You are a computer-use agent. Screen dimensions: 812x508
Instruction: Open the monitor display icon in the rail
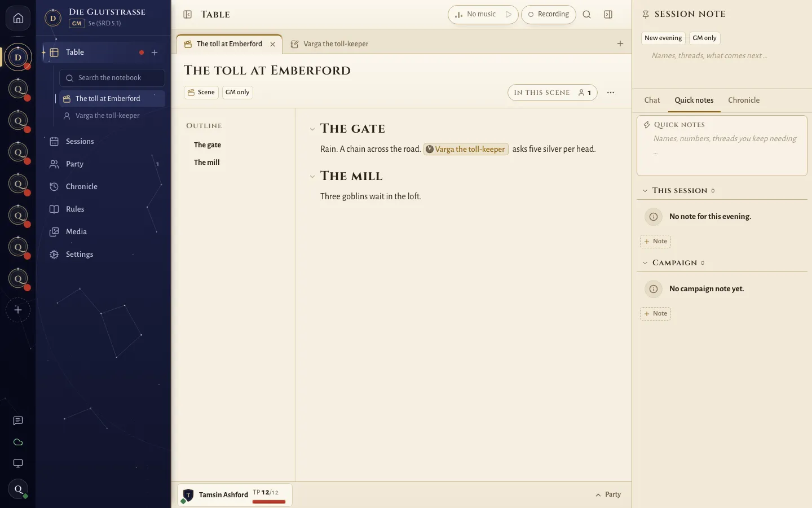coord(18,463)
